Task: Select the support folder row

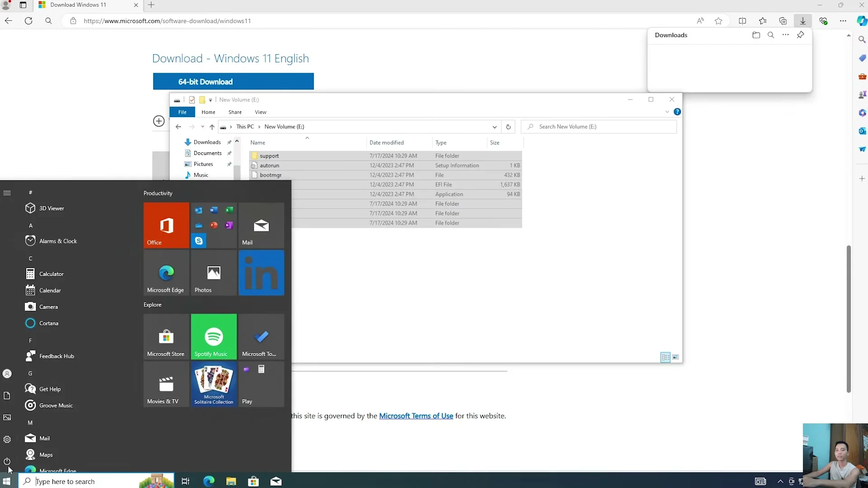Action: tap(386, 156)
